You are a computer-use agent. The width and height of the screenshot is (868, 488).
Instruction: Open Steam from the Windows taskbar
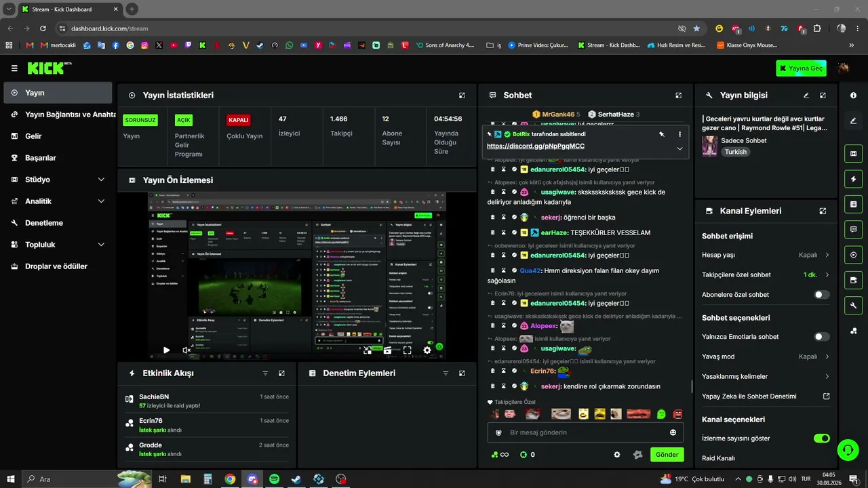[296, 479]
